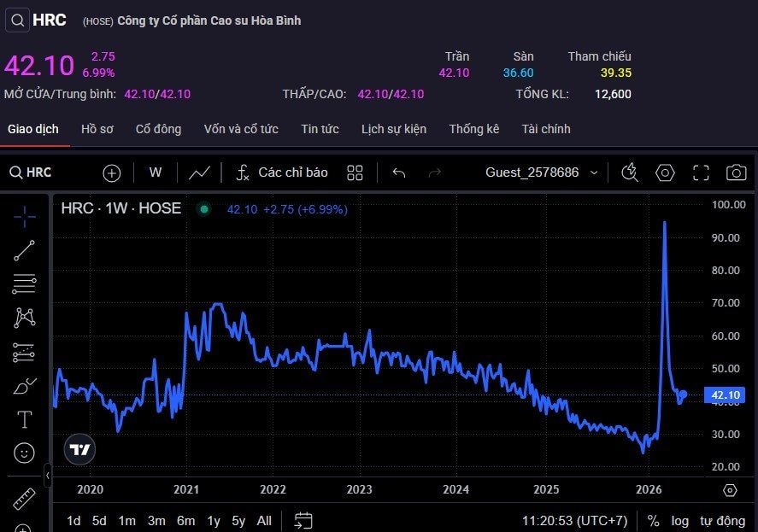This screenshot has width=758, height=532.
Task: Toggle percent scale mode
Action: point(653,520)
